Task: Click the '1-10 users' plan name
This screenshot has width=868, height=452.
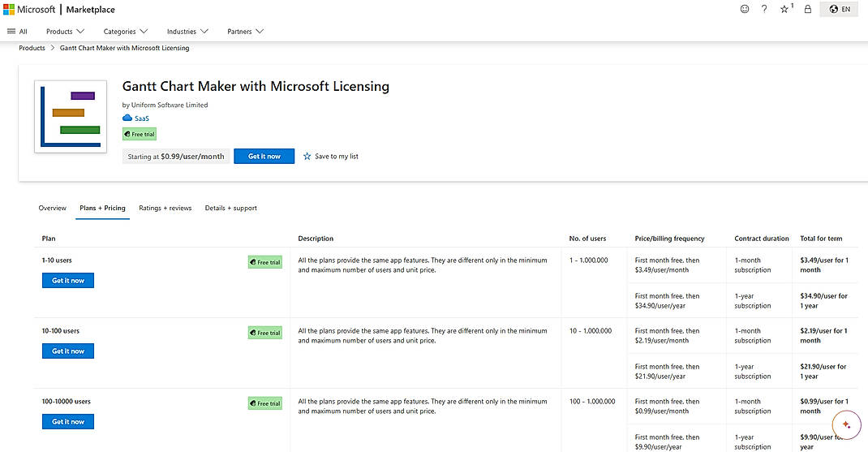Action: tap(57, 260)
